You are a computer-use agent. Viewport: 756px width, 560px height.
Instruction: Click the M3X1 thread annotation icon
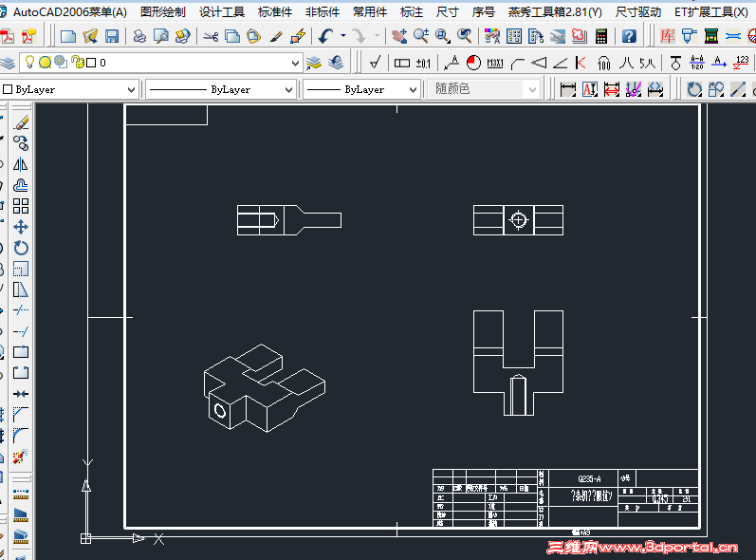coord(495,63)
